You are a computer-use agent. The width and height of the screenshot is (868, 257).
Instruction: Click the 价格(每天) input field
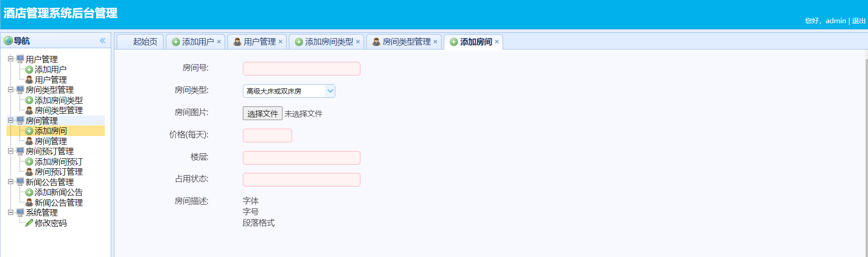267,136
